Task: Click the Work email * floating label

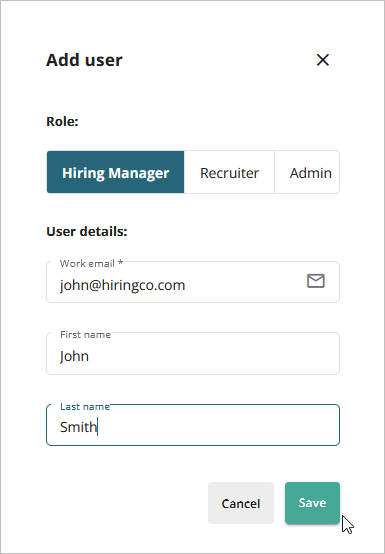Action: coord(91,263)
